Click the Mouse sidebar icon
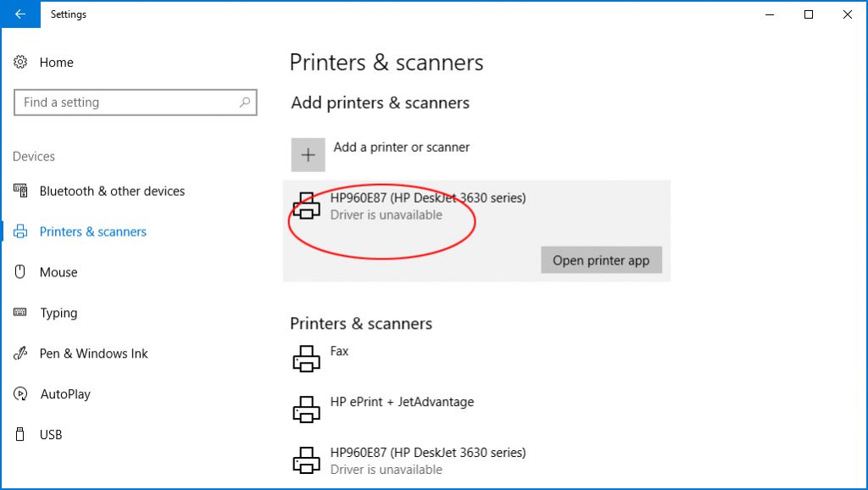Screen dimensions: 868x490 (20, 272)
